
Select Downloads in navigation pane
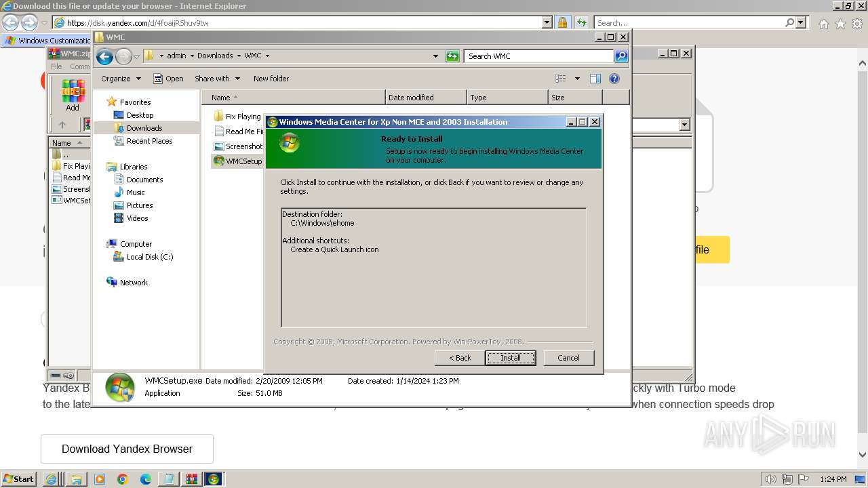point(144,128)
